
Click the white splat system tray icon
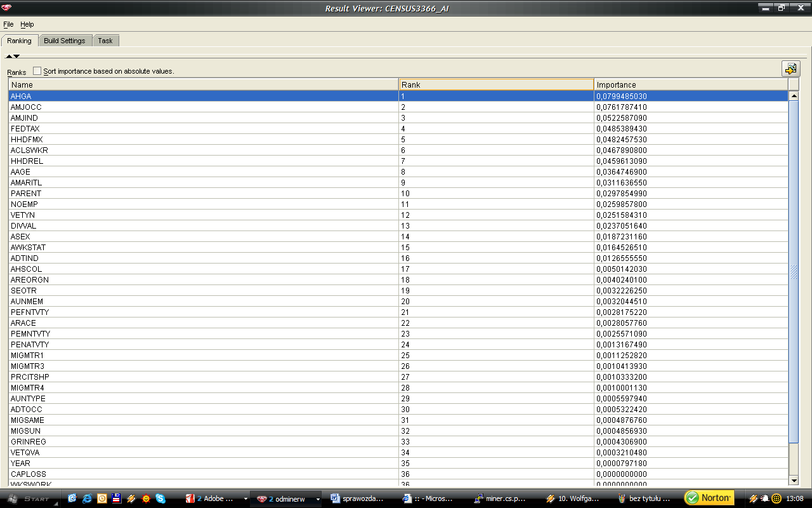(x=765, y=498)
